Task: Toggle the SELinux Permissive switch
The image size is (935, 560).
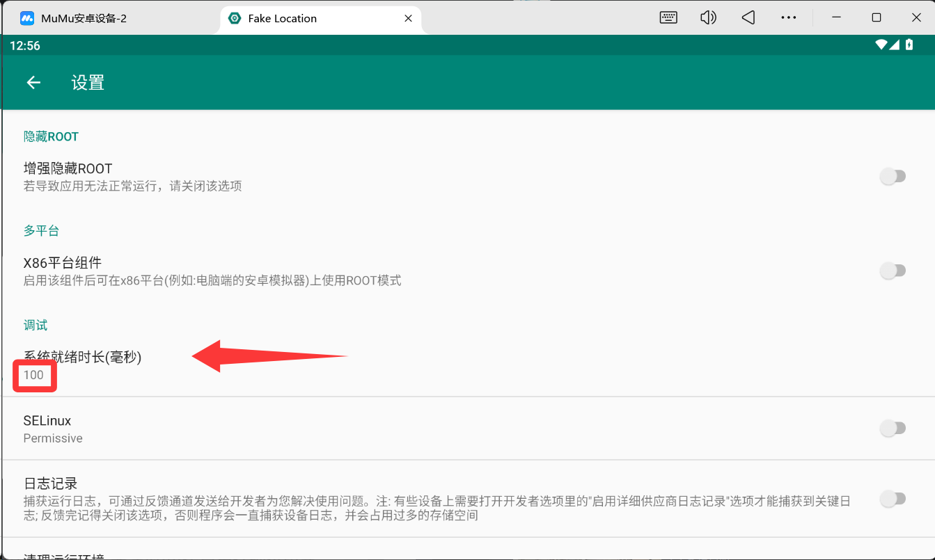Action: point(893,429)
